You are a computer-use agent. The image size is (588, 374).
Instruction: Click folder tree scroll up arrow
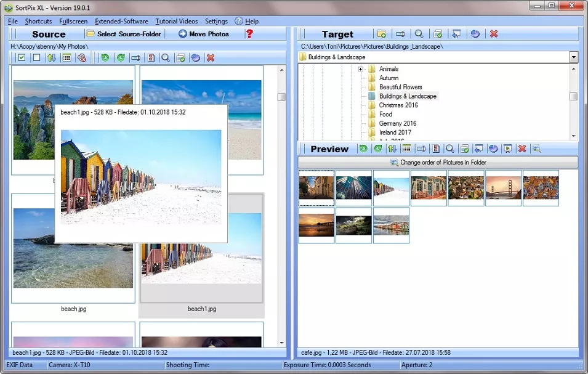(x=573, y=69)
